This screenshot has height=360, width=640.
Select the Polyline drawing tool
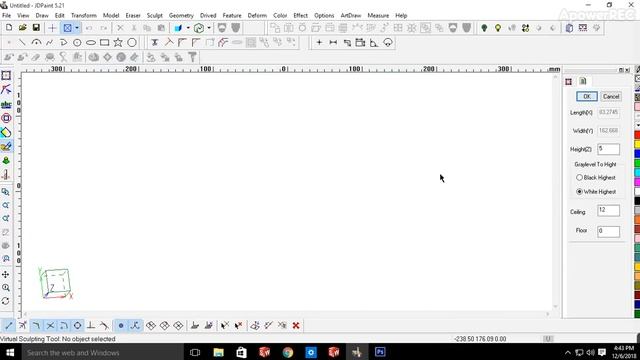50,42
